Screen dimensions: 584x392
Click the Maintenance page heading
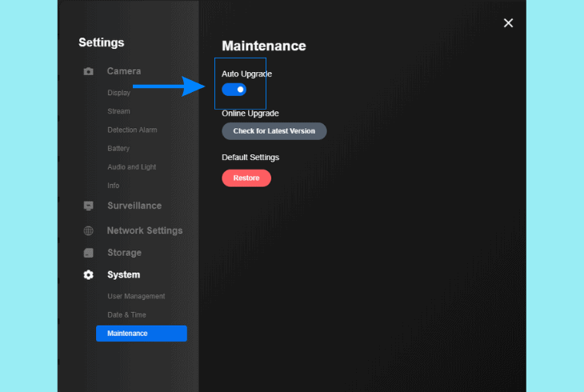[x=264, y=46]
